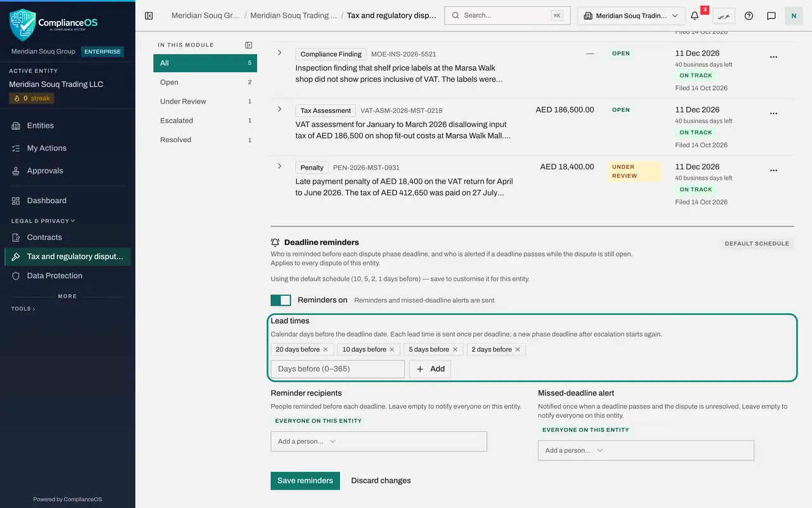
Task: Turn off the Reminders on switch
Action: 280,300
